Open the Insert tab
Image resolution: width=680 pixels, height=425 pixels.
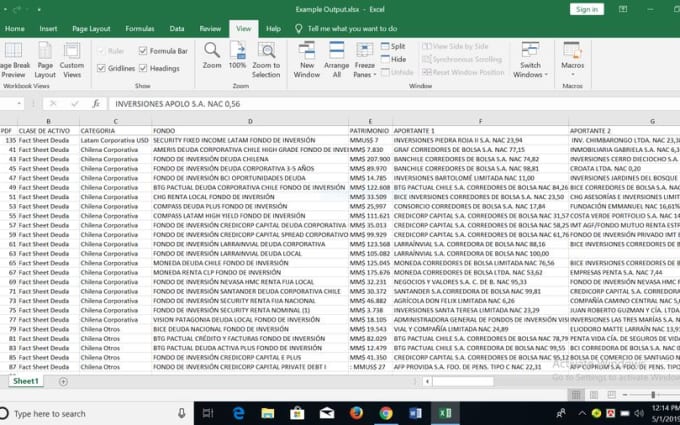[48, 29]
